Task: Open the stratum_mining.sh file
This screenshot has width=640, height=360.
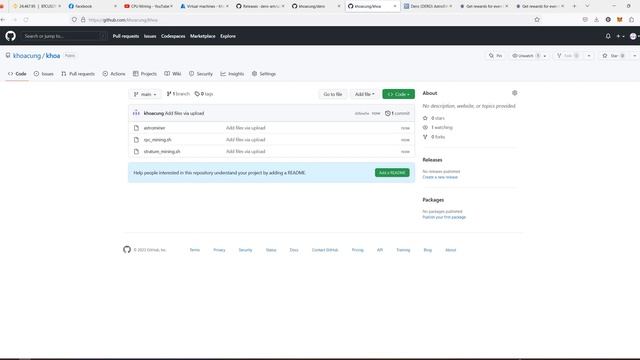Action: tap(162, 151)
